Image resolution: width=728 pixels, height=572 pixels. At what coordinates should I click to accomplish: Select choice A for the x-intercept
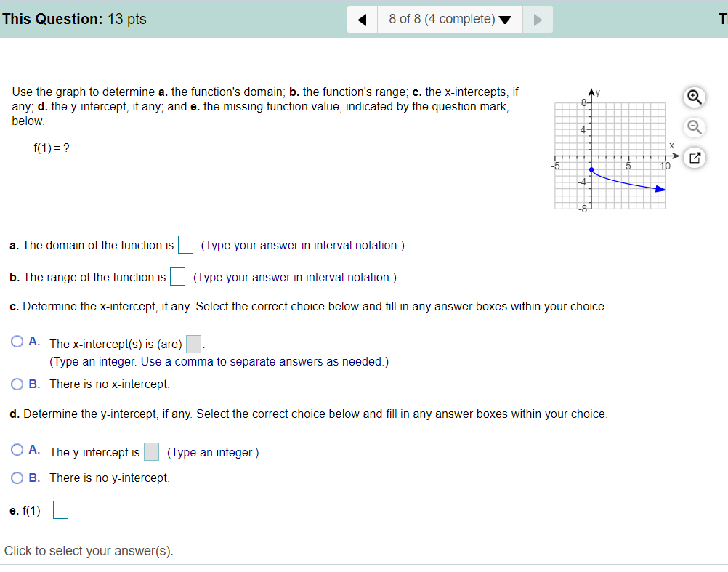[x=16, y=342]
